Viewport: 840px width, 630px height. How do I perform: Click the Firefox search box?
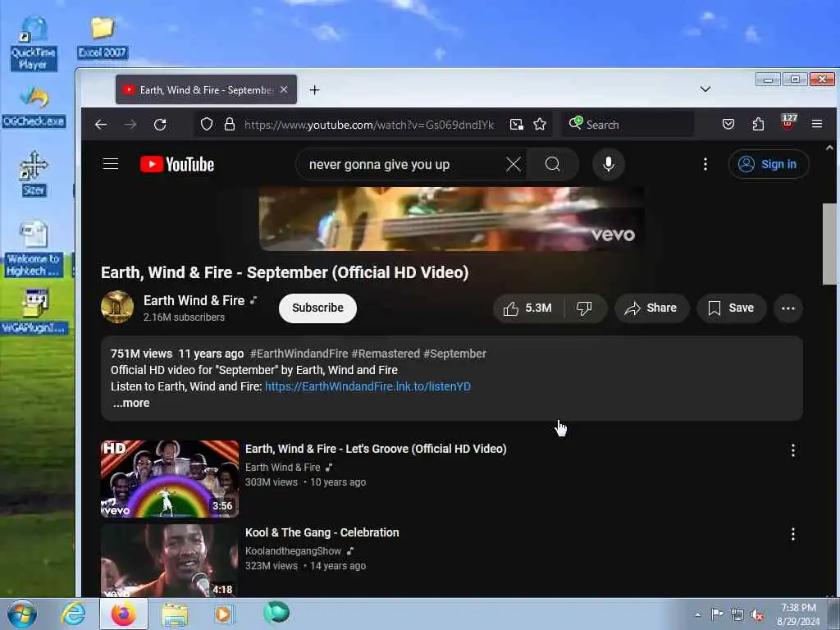click(628, 125)
